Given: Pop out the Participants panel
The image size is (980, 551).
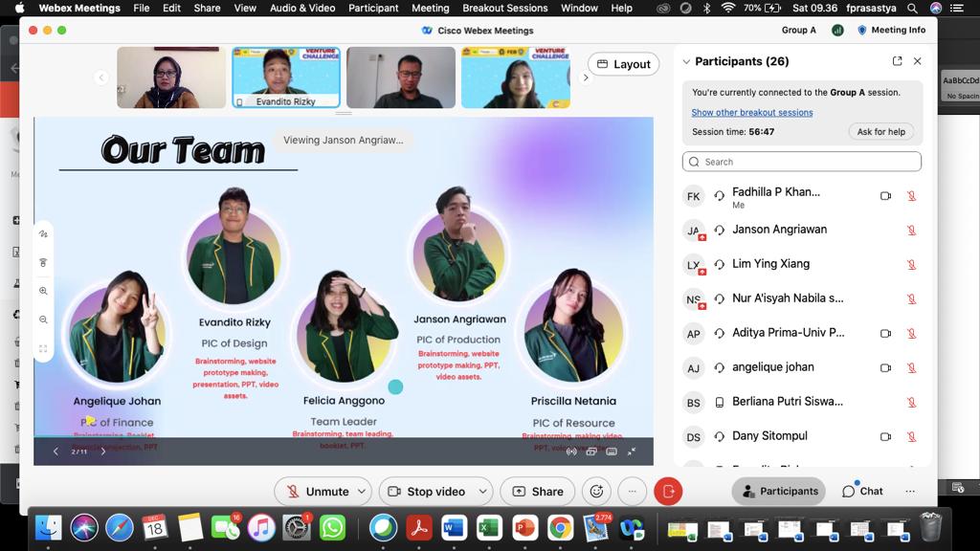Looking at the screenshot, I should [x=897, y=61].
